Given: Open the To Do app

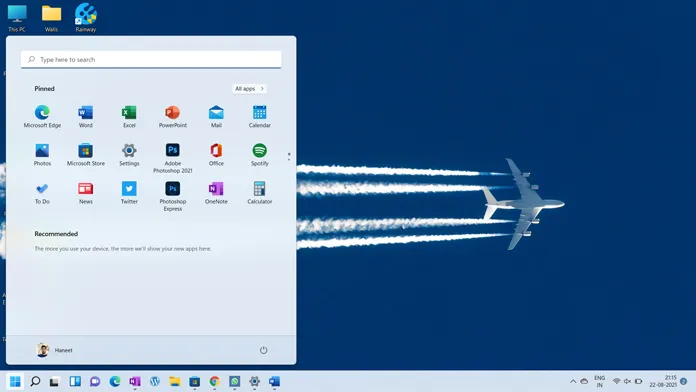Looking at the screenshot, I should [x=42, y=193].
